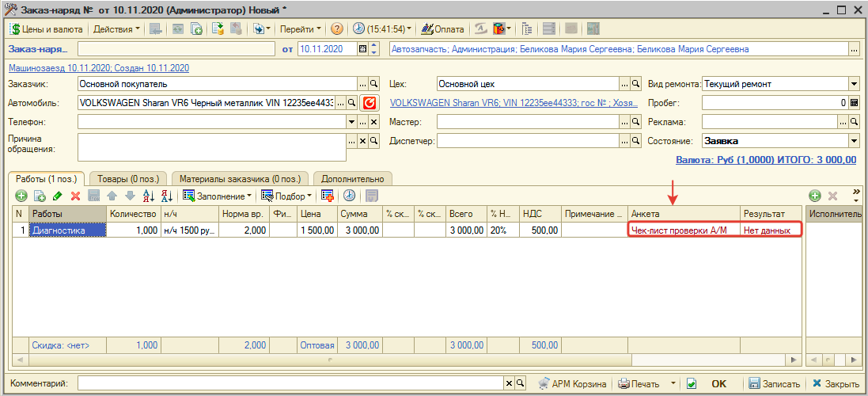Click the Причина обращения text area

(212, 147)
